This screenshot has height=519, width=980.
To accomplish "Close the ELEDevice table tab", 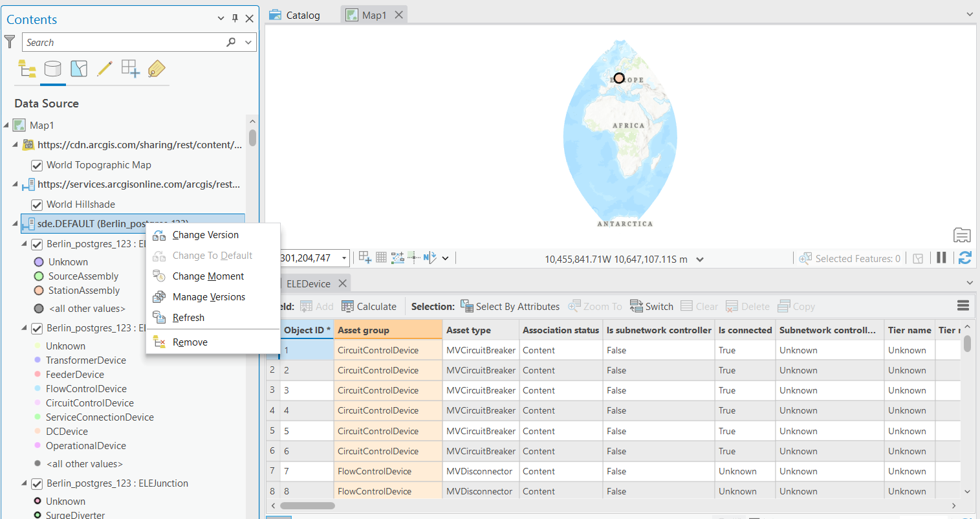I will click(343, 283).
